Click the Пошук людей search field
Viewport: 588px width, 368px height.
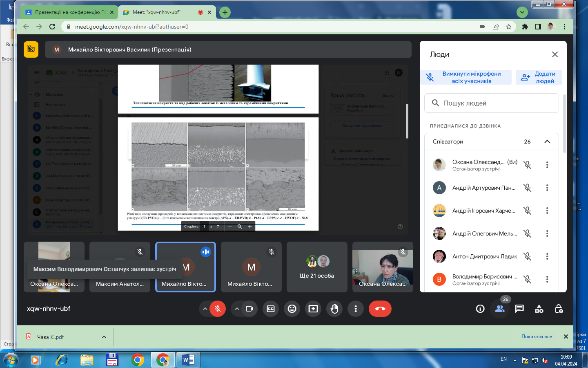[492, 103]
